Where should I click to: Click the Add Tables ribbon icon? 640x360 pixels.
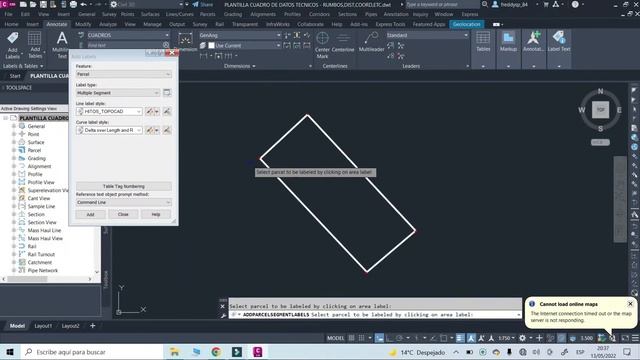(35, 44)
